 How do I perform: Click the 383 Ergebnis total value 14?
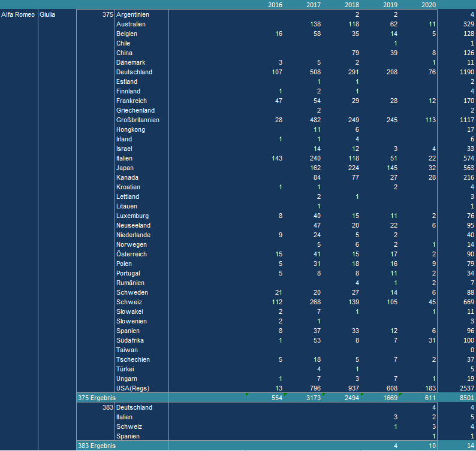(469, 446)
